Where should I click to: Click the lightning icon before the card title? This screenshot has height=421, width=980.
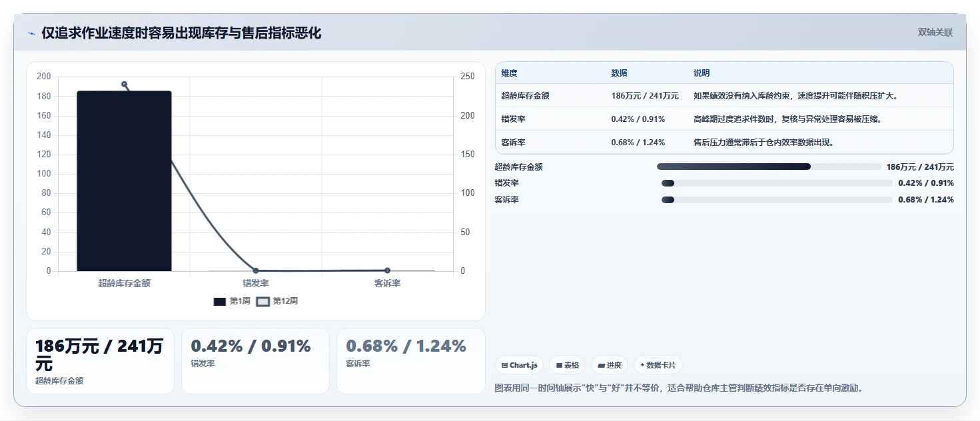click(x=31, y=33)
